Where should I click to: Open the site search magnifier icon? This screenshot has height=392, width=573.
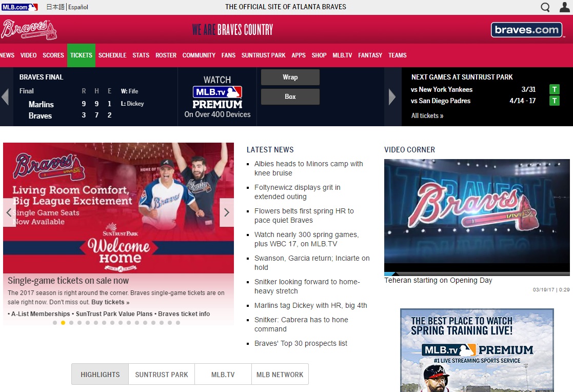tap(545, 7)
